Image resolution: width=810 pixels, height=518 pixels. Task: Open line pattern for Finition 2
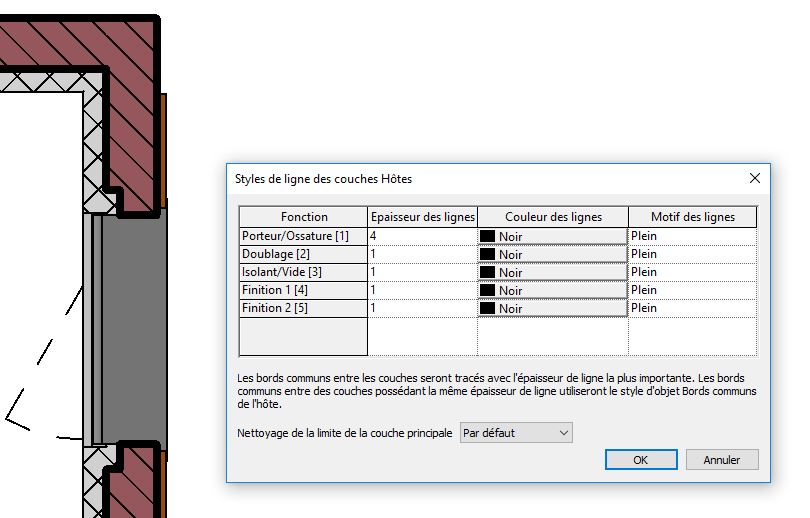pyautogui.click(x=692, y=308)
